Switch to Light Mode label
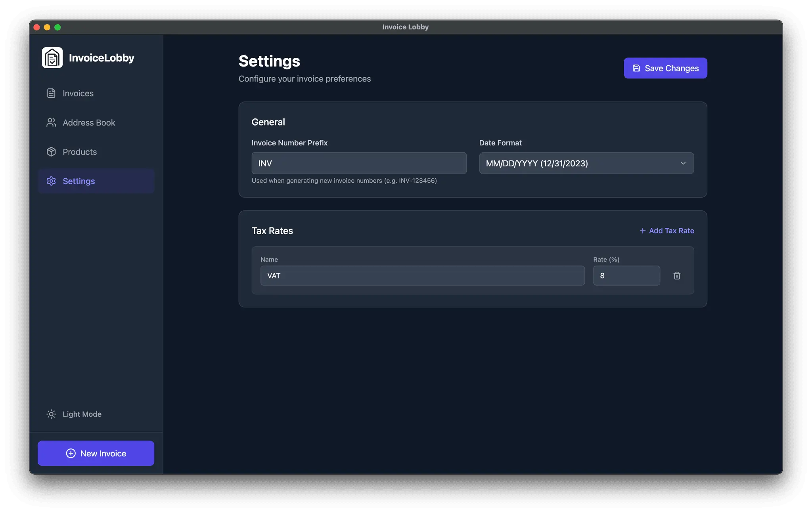The image size is (812, 513). (82, 414)
